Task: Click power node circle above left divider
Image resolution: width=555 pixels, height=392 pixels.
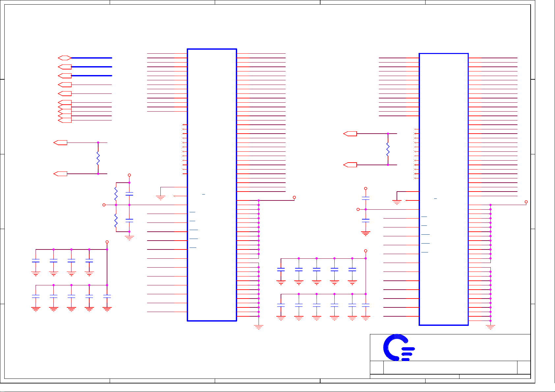Action: point(129,175)
